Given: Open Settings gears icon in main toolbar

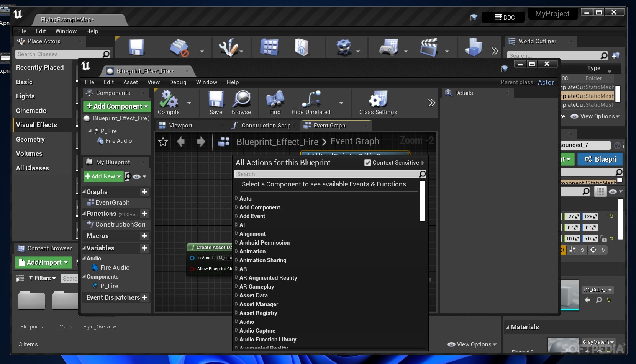Looking at the screenshot, I should click(344, 48).
